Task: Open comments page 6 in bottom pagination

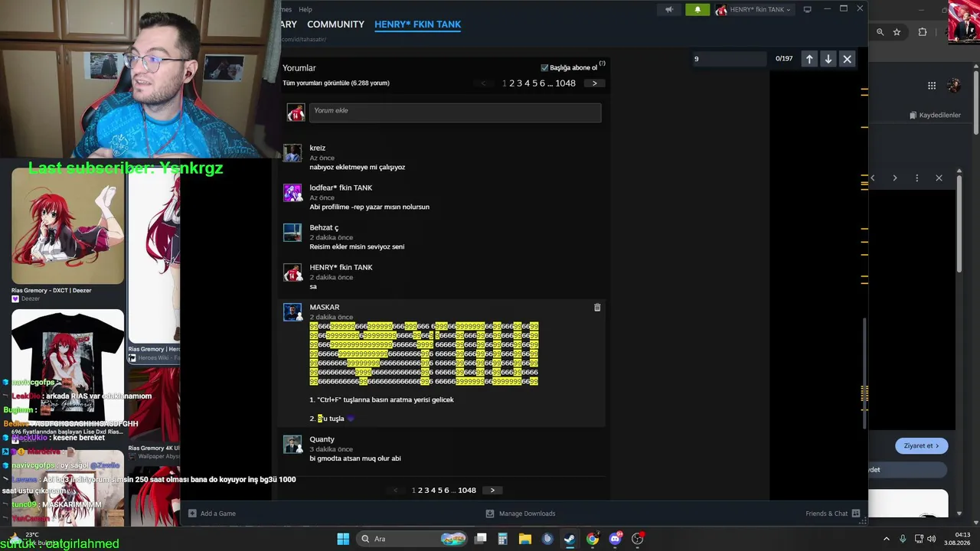Action: point(447,491)
